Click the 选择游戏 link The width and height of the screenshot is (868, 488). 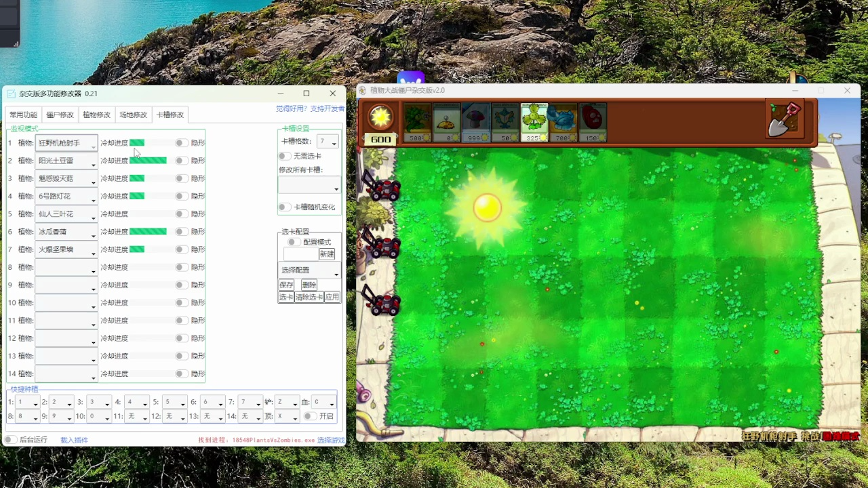tap(331, 440)
